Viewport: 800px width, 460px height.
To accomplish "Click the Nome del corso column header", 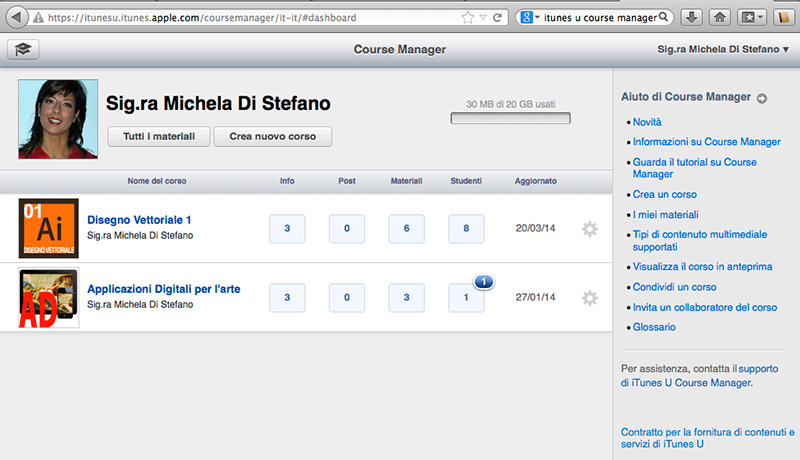I will tap(157, 181).
